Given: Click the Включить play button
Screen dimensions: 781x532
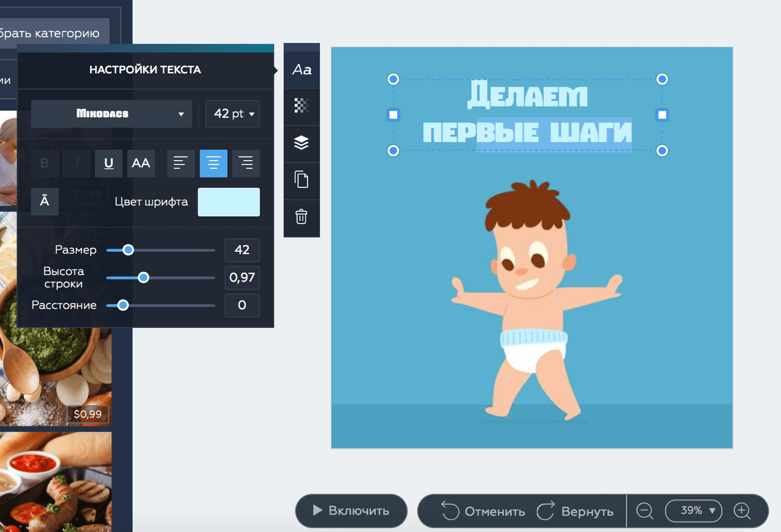Looking at the screenshot, I should pos(351,511).
